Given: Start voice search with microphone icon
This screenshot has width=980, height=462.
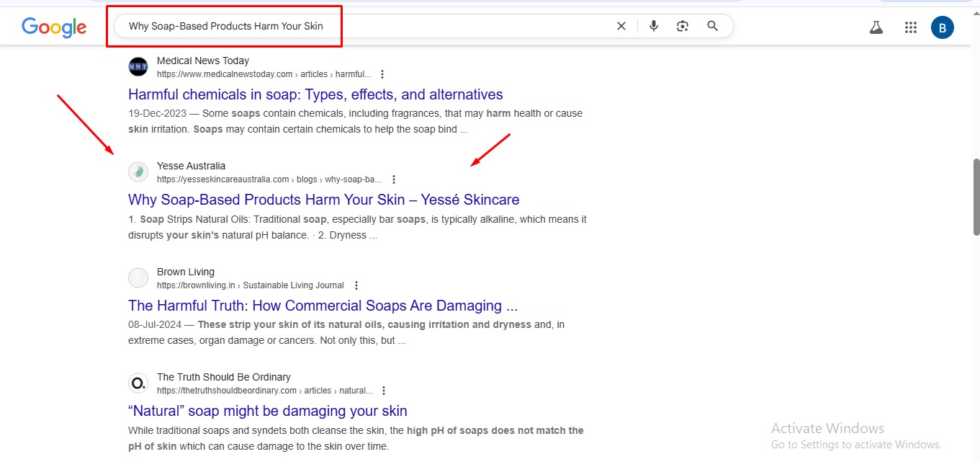Looking at the screenshot, I should 653,26.
